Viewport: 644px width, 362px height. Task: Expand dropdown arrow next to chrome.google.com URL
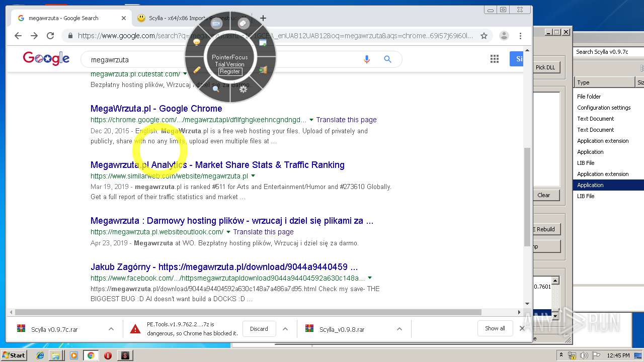[x=311, y=120]
